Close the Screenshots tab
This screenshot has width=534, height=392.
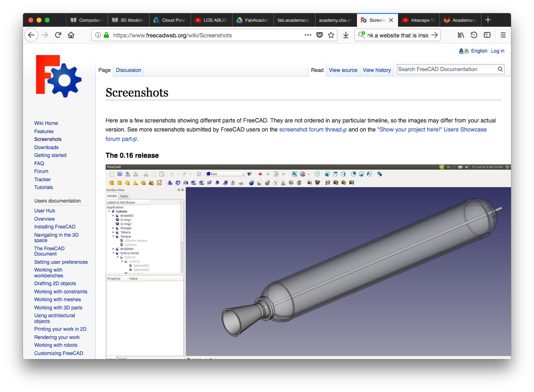pos(391,20)
